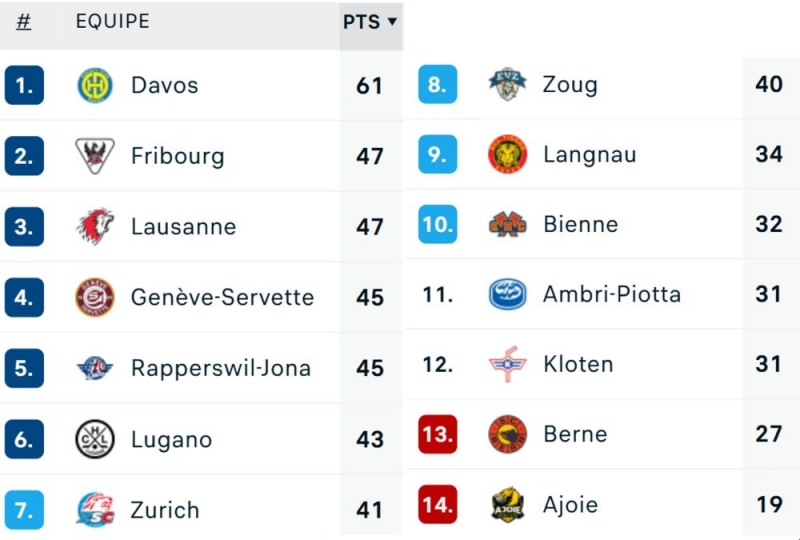Click the Lausanne lion logo
Screen dimensions: 800x540
coord(95,226)
